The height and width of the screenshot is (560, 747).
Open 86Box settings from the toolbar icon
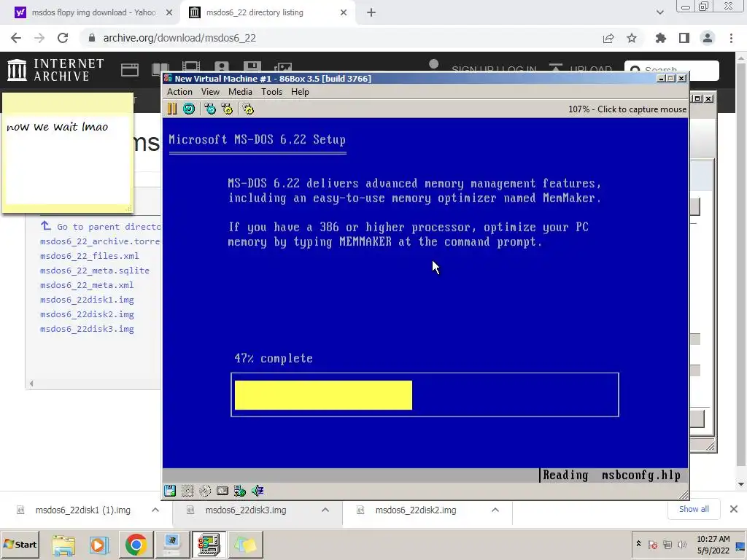248,109
